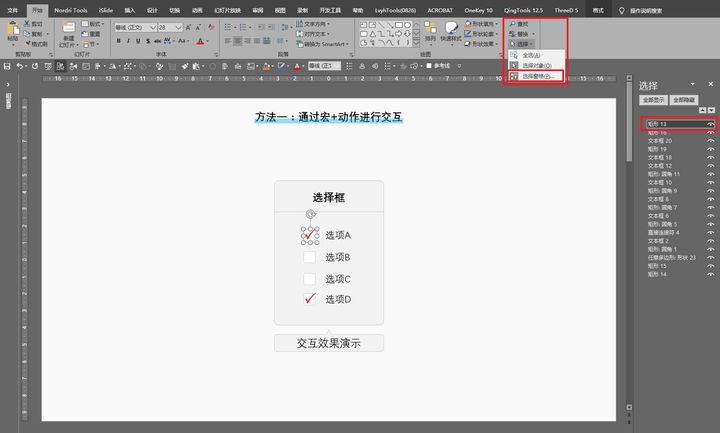
Task: Close the selection pane with X
Action: click(x=710, y=84)
